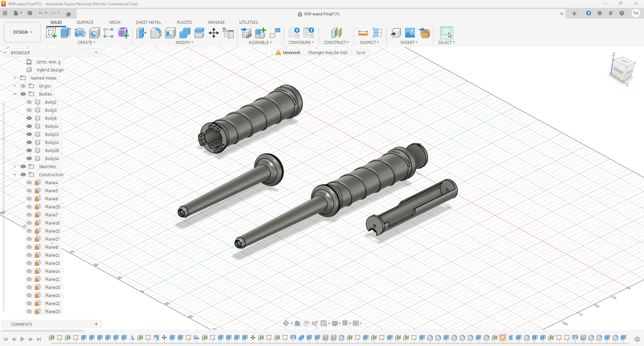Toggle visibility of the Origin folder
Screen dimensions: 644x346
tap(23, 86)
